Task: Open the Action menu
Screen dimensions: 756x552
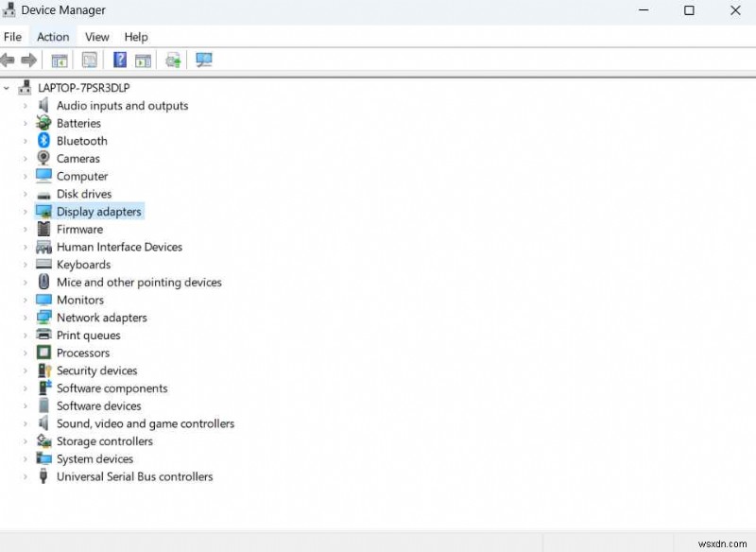Action: point(53,36)
